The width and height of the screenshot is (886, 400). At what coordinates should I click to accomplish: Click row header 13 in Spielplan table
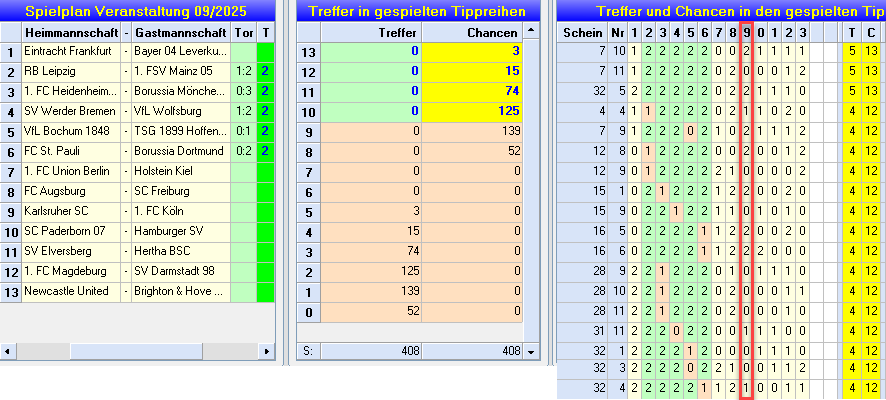[x=11, y=292]
